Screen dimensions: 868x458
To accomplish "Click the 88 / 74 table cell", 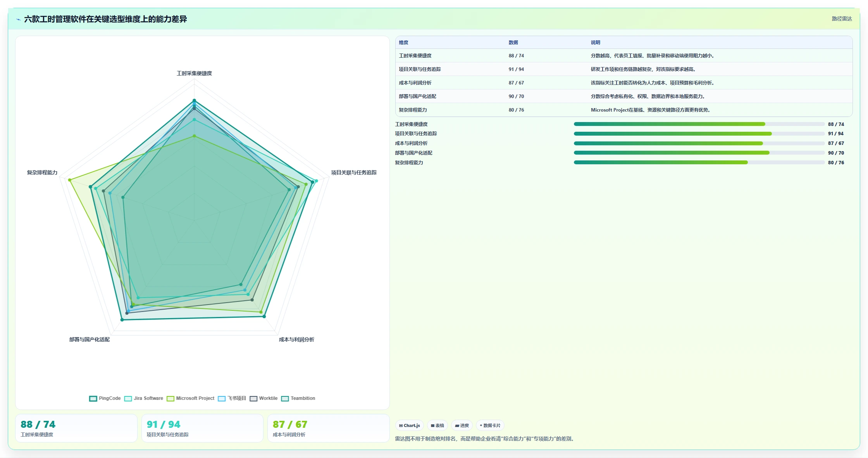I will [516, 56].
